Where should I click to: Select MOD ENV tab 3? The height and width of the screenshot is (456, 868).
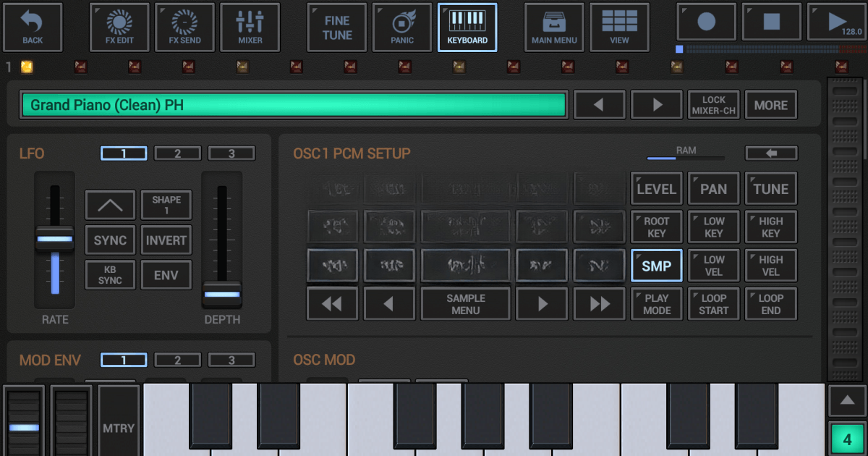231,360
